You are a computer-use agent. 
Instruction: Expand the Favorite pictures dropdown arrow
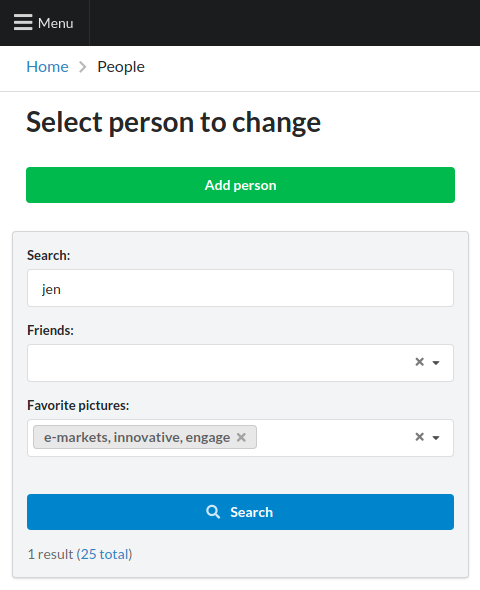pos(436,438)
